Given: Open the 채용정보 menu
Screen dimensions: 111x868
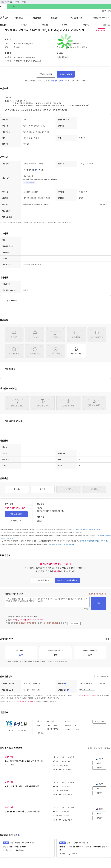Looking at the screenshot, I should [x=19, y=18].
